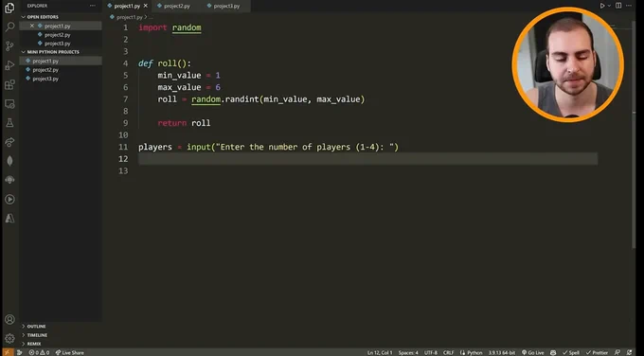Open the Live Share activity bar icon
The width and height of the screenshot is (644, 356).
(x=9, y=142)
